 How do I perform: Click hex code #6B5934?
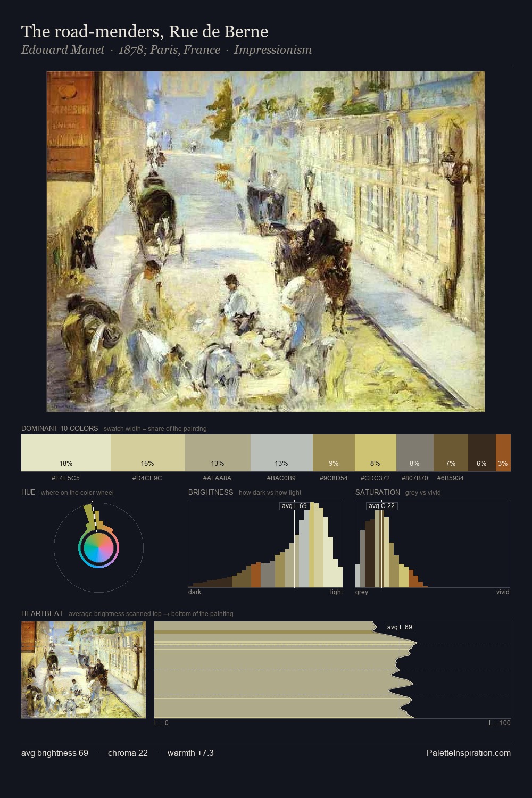click(x=451, y=478)
